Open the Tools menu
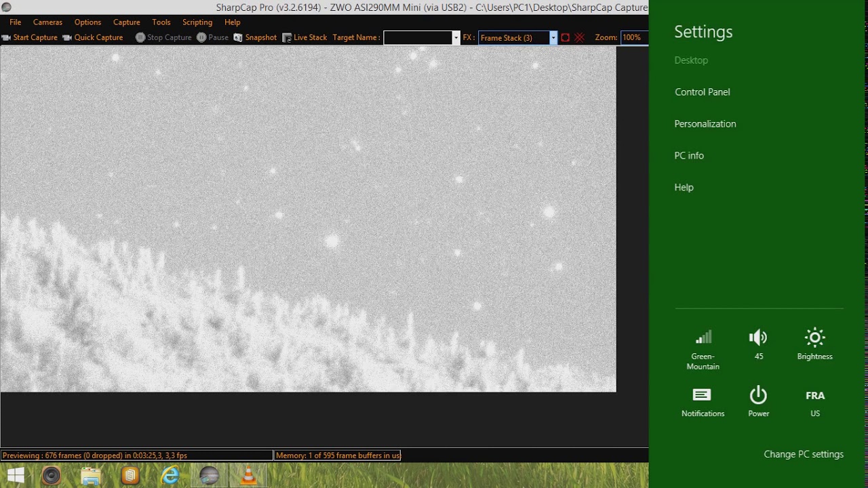This screenshot has width=868, height=488. [161, 22]
